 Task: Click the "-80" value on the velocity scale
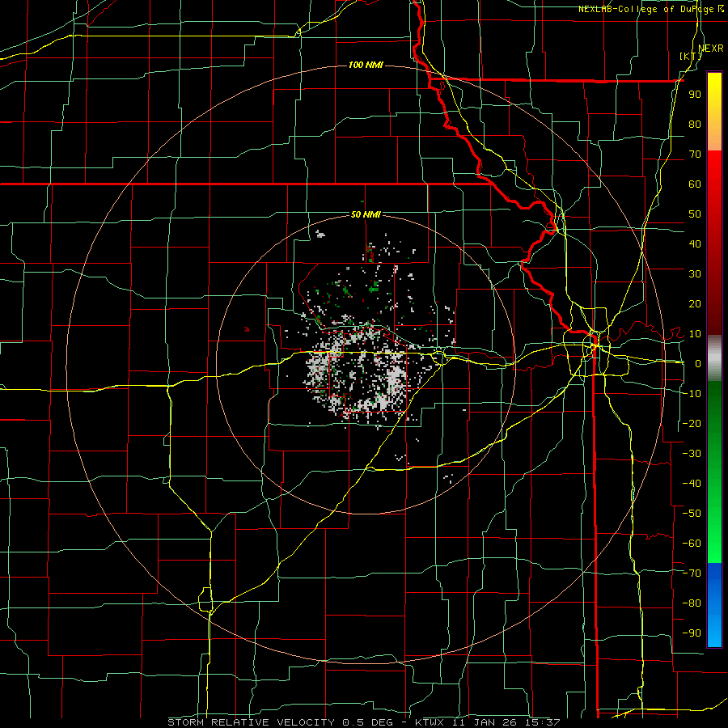[692, 603]
